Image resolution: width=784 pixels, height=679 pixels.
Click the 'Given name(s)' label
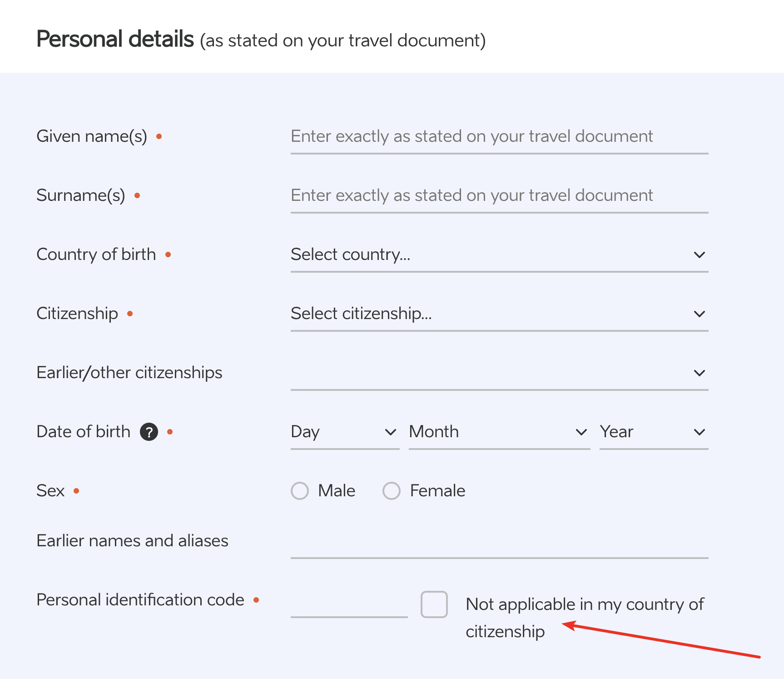pos(92,136)
